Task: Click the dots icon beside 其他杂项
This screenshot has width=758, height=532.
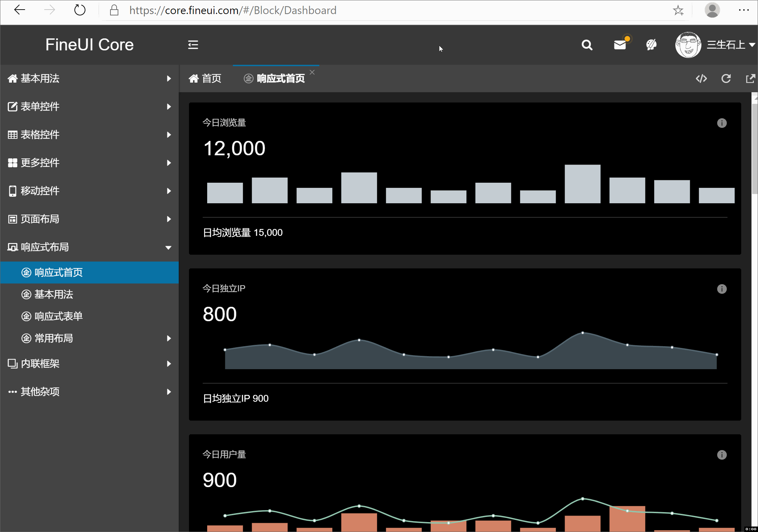Action: click(13, 392)
